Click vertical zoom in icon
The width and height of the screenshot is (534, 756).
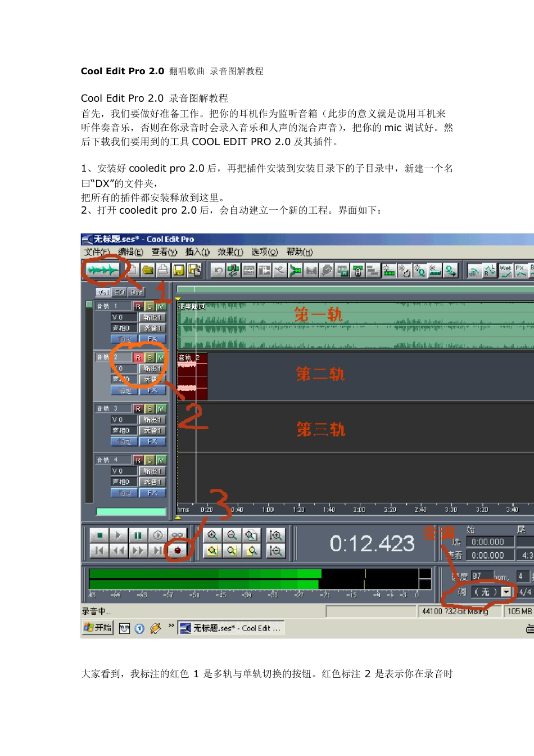[275, 535]
